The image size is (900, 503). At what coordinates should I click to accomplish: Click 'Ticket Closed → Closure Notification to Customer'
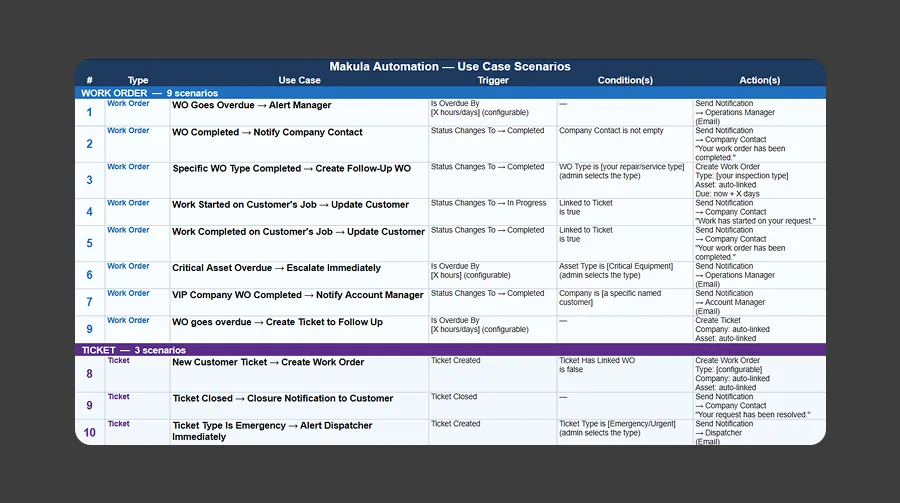282,398
